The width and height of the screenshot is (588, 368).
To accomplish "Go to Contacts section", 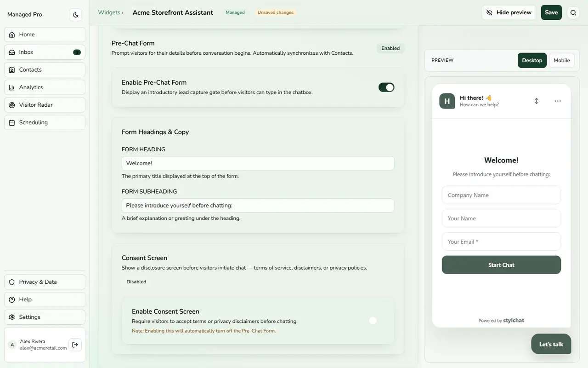I will point(45,69).
